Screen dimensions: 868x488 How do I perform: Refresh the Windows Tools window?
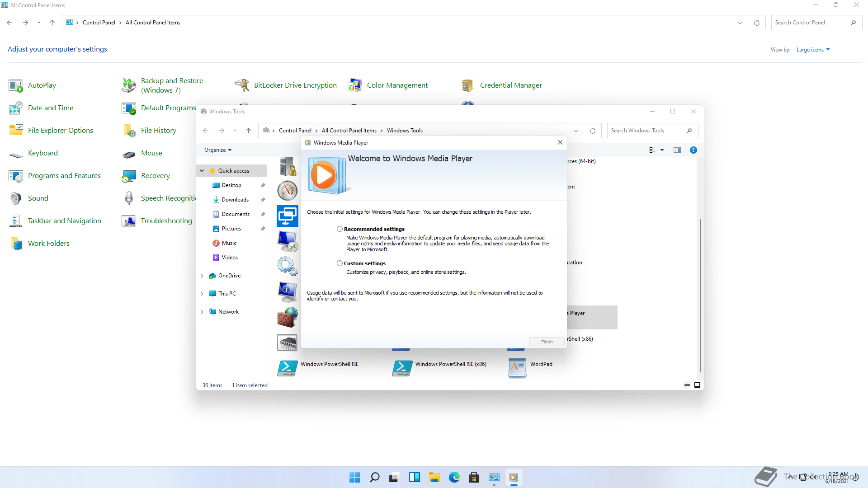[x=593, y=131]
